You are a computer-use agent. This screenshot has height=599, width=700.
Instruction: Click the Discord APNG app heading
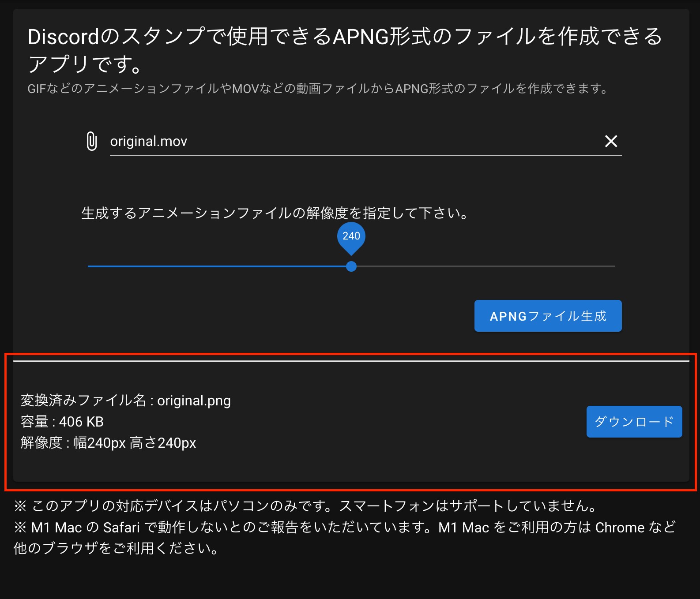[x=345, y=50]
